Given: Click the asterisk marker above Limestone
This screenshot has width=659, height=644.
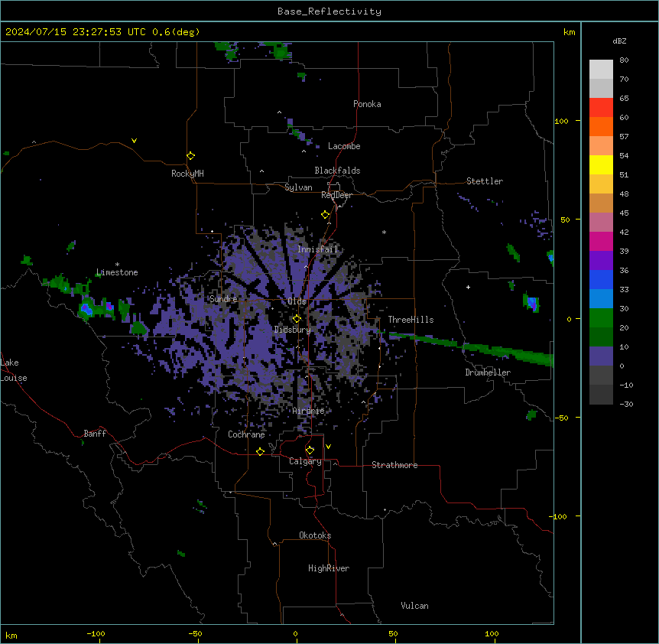Looking at the screenshot, I should [117, 265].
